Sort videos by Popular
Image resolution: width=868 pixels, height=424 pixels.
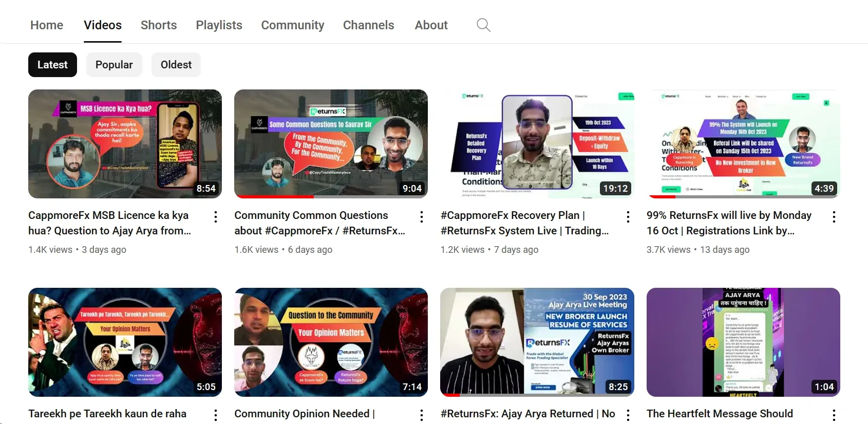(x=114, y=65)
